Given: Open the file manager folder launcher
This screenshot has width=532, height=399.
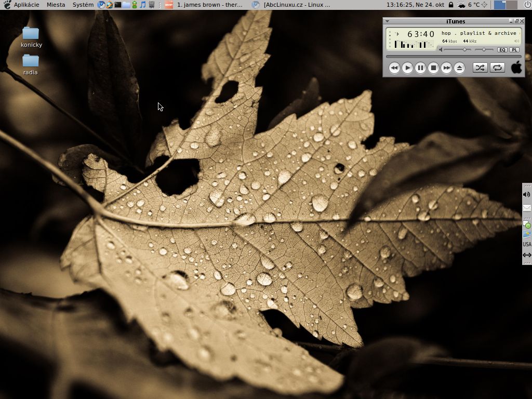Looking at the screenshot, I should (126, 5).
